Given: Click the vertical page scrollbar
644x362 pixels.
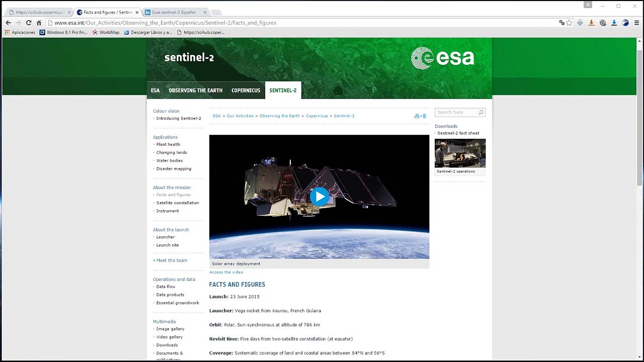Looking at the screenshot, I should click(639, 117).
